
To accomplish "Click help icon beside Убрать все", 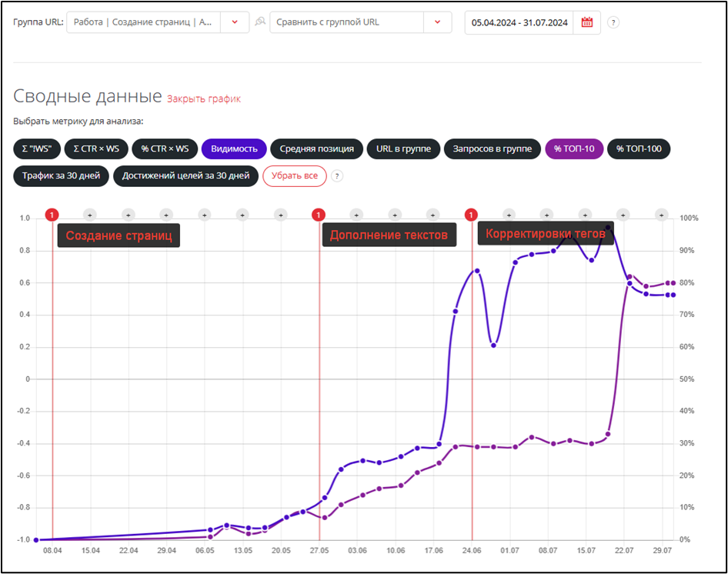I will coord(337,176).
